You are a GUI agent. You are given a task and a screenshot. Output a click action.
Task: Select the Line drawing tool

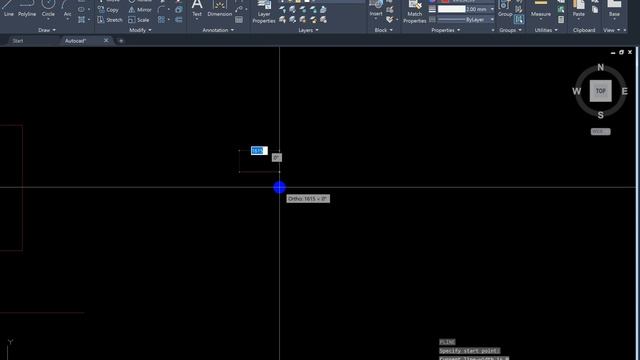pos(8,8)
